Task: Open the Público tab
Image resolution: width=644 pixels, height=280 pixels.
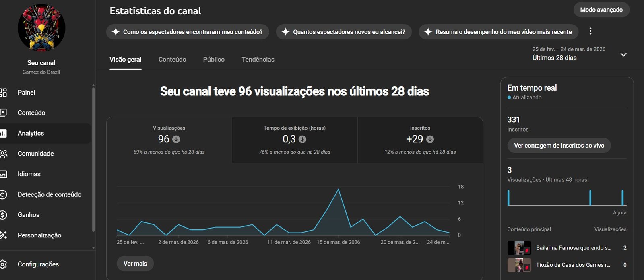Action: 214,60
